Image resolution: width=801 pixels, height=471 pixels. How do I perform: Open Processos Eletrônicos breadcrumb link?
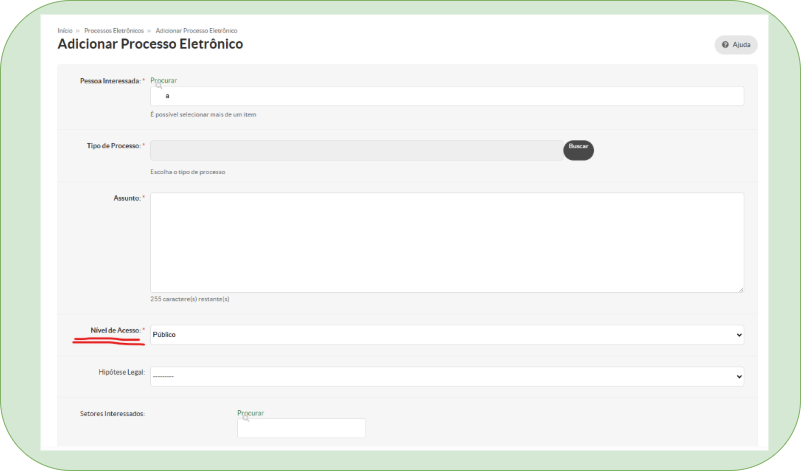point(114,31)
